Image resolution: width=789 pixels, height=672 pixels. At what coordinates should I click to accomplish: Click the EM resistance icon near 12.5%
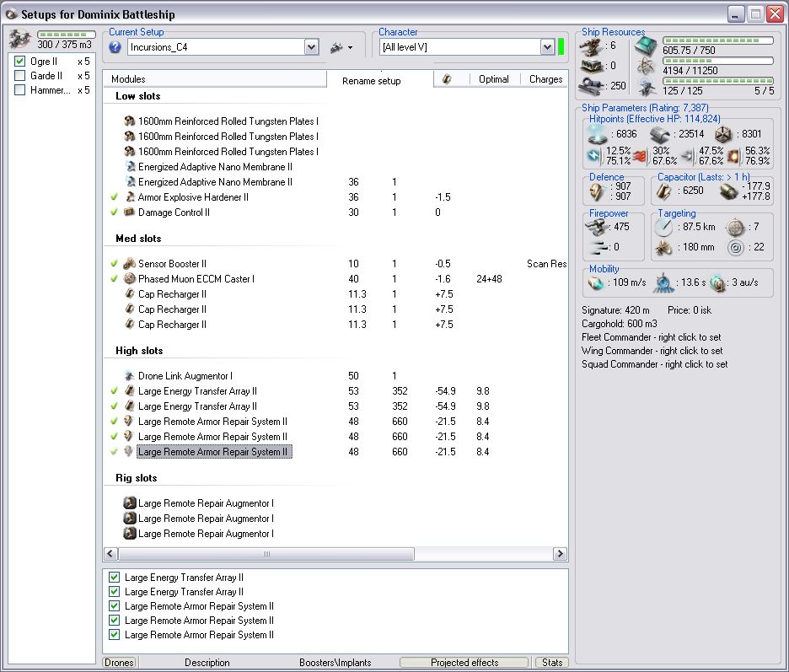tap(594, 156)
